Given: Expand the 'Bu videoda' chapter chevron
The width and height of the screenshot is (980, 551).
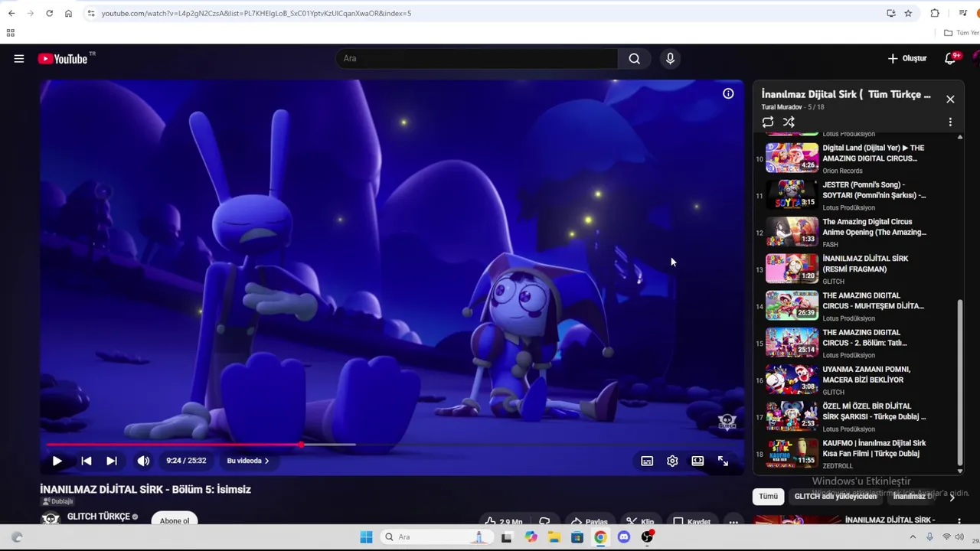Looking at the screenshot, I should click(266, 461).
